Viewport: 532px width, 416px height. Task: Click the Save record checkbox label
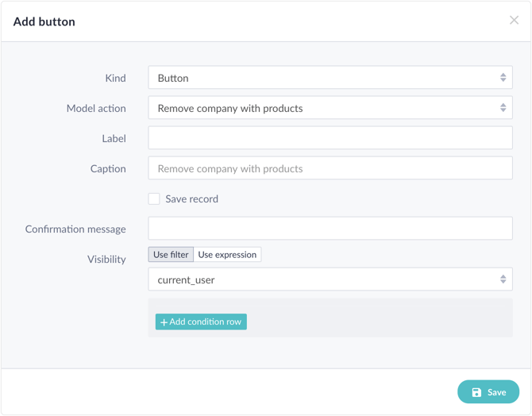pos(191,198)
